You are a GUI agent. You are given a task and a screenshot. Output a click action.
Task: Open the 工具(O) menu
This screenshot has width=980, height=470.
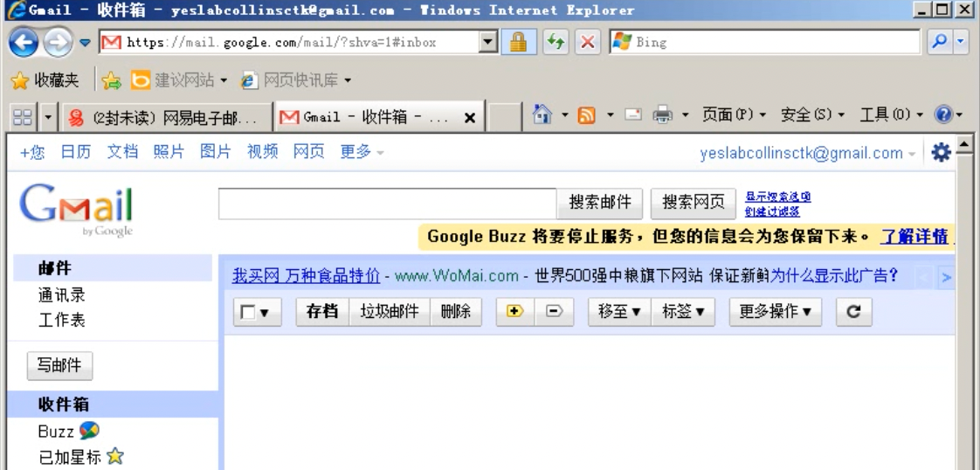tap(891, 115)
